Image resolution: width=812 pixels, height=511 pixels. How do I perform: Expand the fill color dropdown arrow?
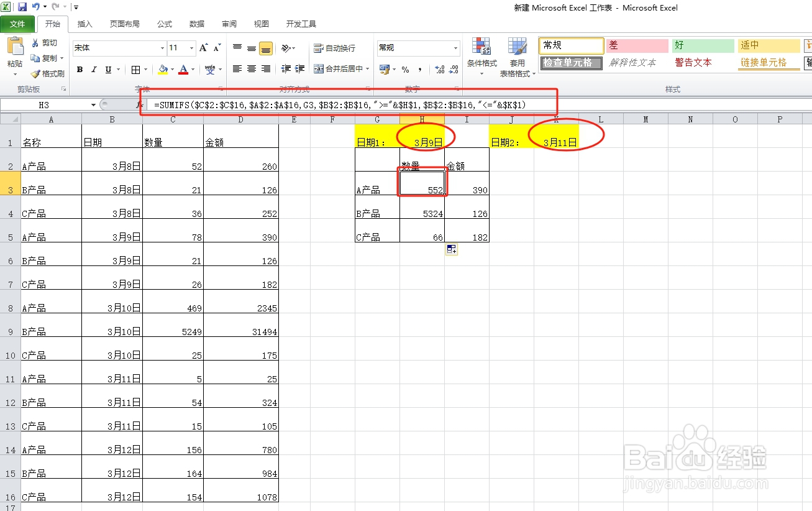pyautogui.click(x=172, y=70)
